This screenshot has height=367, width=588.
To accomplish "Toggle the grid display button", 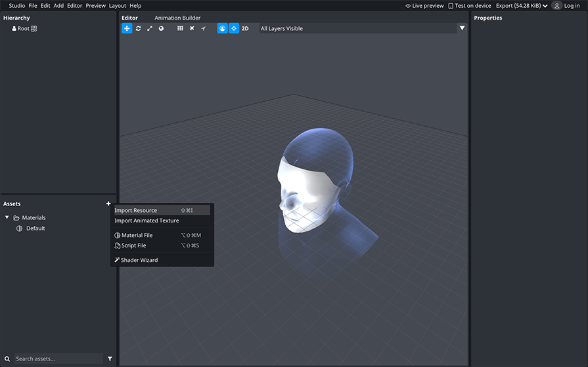I will (180, 29).
